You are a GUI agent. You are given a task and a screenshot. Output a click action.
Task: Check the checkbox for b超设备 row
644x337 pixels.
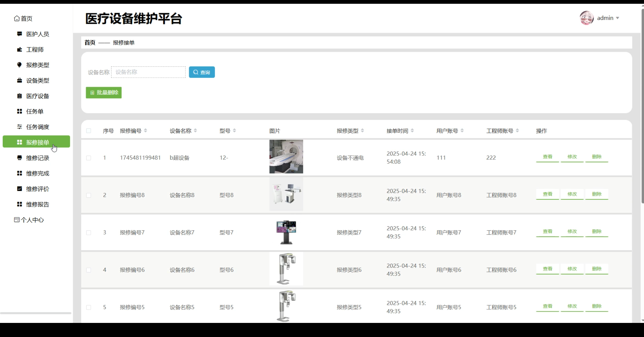tap(89, 158)
